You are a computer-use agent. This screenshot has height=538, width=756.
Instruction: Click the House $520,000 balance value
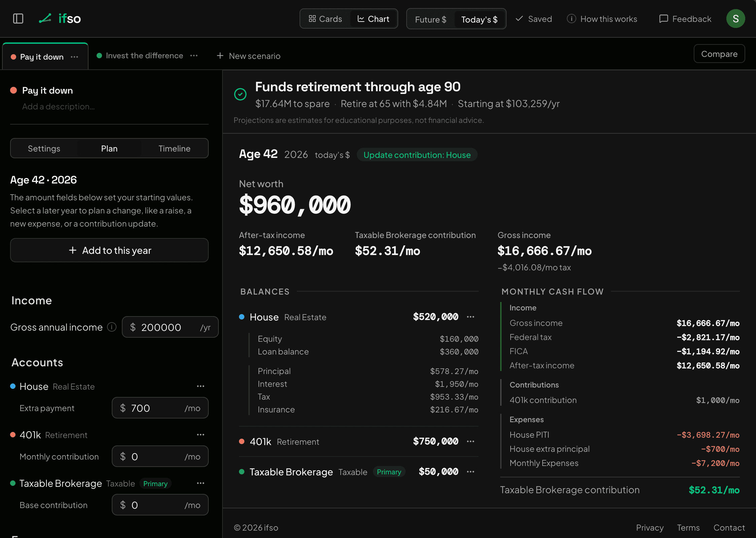(x=436, y=317)
